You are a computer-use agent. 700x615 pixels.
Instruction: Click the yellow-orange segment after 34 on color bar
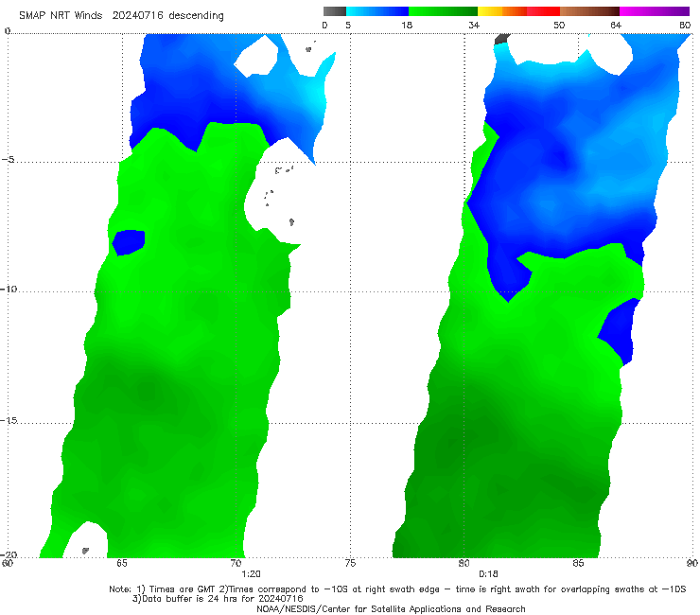[502, 11]
